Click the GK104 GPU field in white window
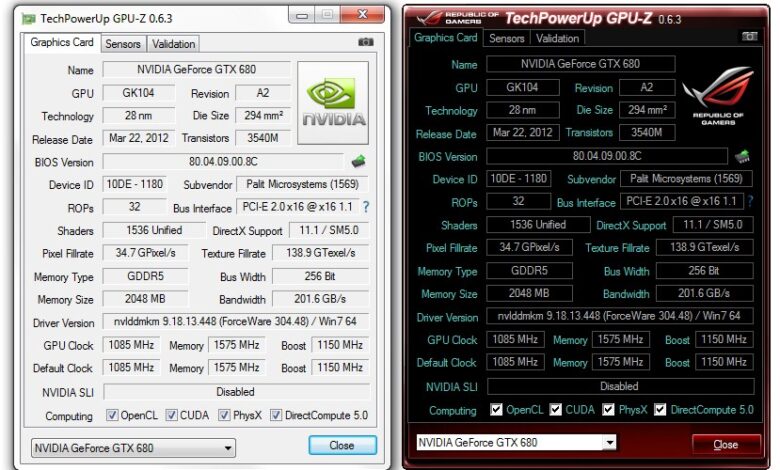The width and height of the screenshot is (780, 470). click(x=138, y=93)
